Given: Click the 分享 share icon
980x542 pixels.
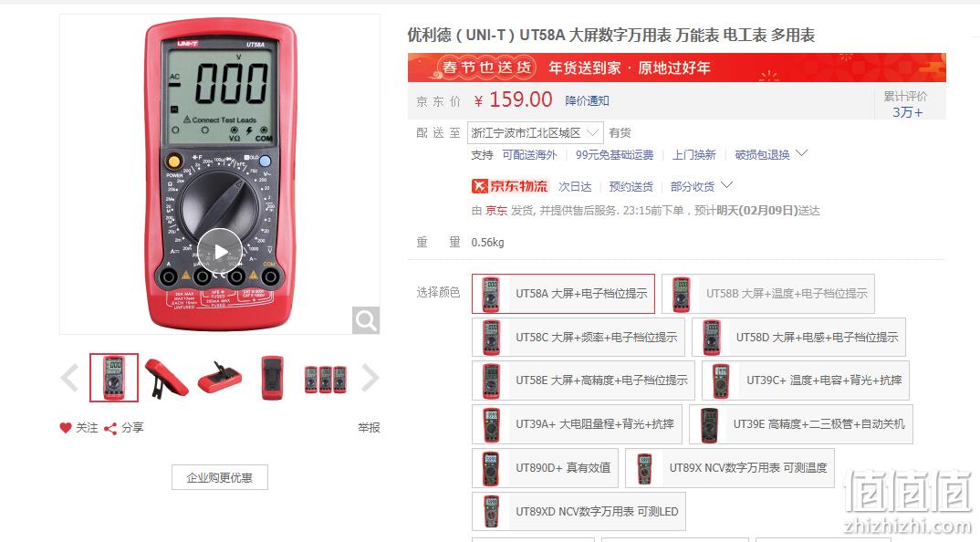Looking at the screenshot, I should [x=110, y=428].
